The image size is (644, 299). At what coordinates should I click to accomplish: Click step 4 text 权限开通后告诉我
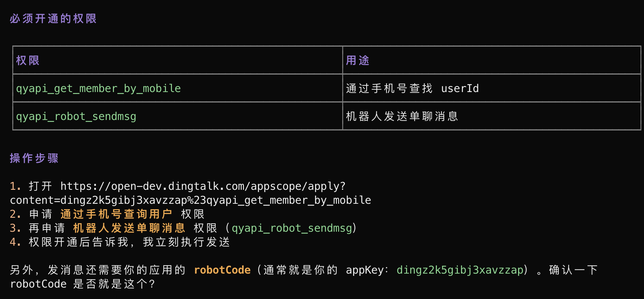[x=79, y=242]
